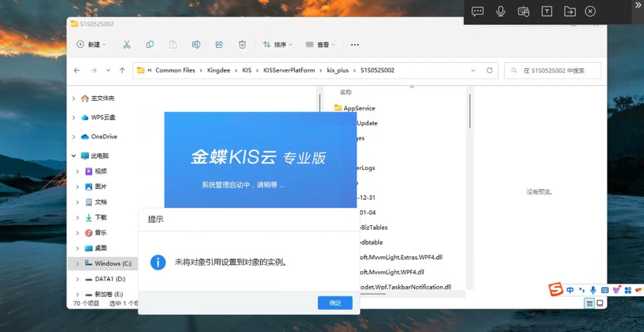Image resolution: width=644 pixels, height=332 pixels.
Task: Click the Paste clipboard icon in Explorer toolbar
Action: (x=173, y=44)
